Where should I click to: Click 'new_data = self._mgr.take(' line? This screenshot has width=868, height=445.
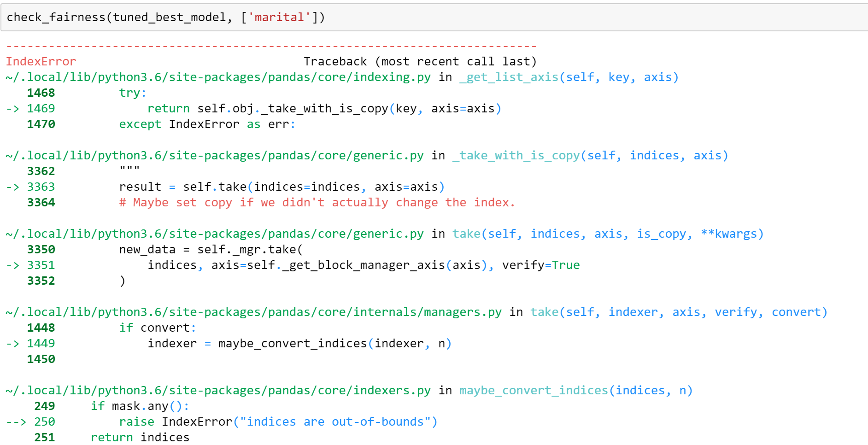[x=211, y=250]
